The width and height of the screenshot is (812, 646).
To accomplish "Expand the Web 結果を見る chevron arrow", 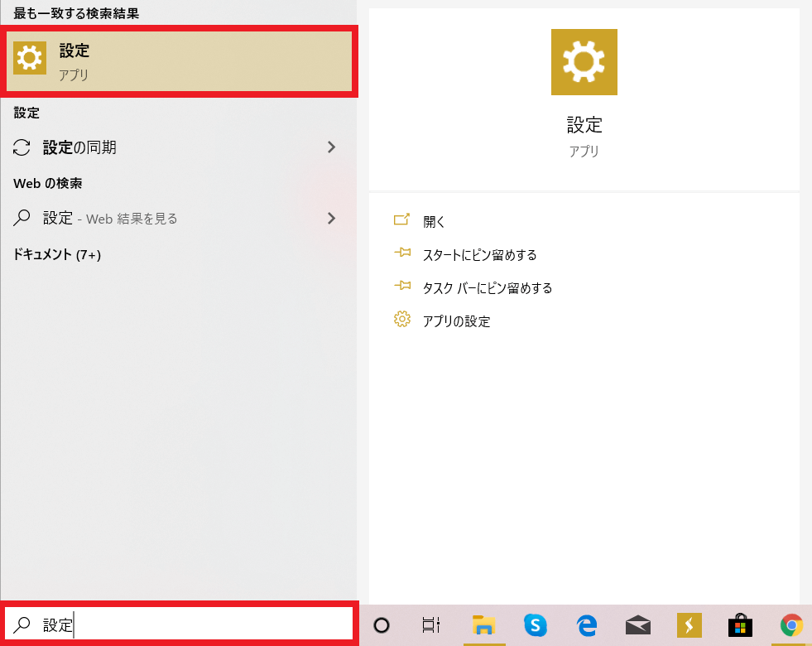I will click(x=331, y=219).
